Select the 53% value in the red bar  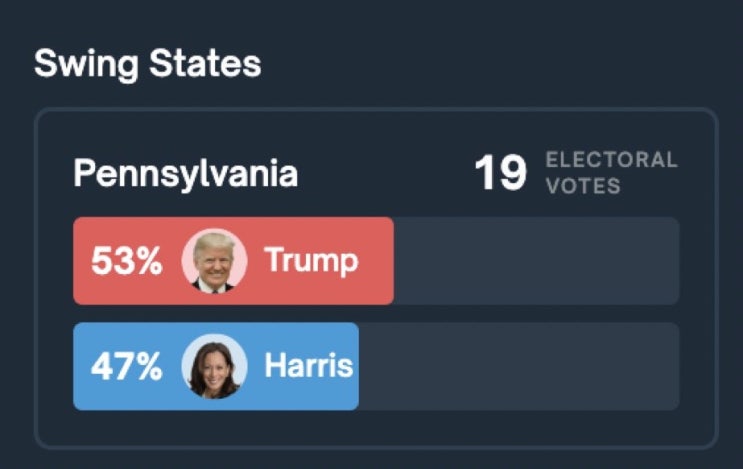(126, 262)
